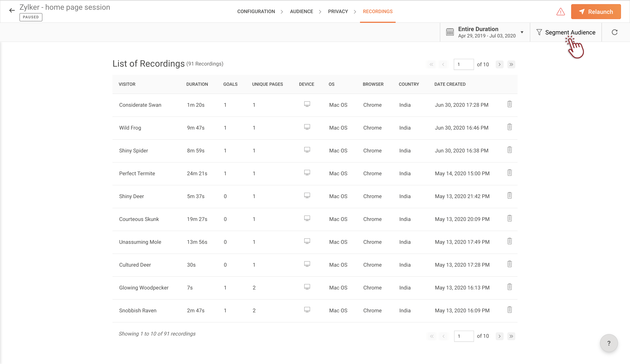Image resolution: width=630 pixels, height=364 pixels.
Task: Delete the Perfect Termite recording
Action: pos(509,173)
